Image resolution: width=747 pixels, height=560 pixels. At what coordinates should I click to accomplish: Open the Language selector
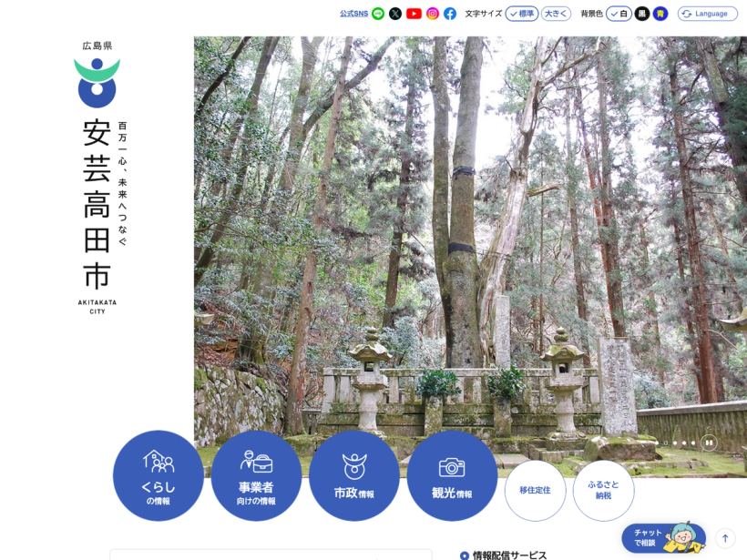pyautogui.click(x=707, y=14)
